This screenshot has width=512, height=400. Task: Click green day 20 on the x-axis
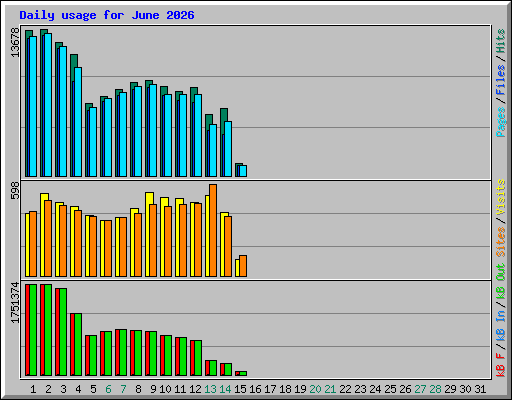[315, 389]
